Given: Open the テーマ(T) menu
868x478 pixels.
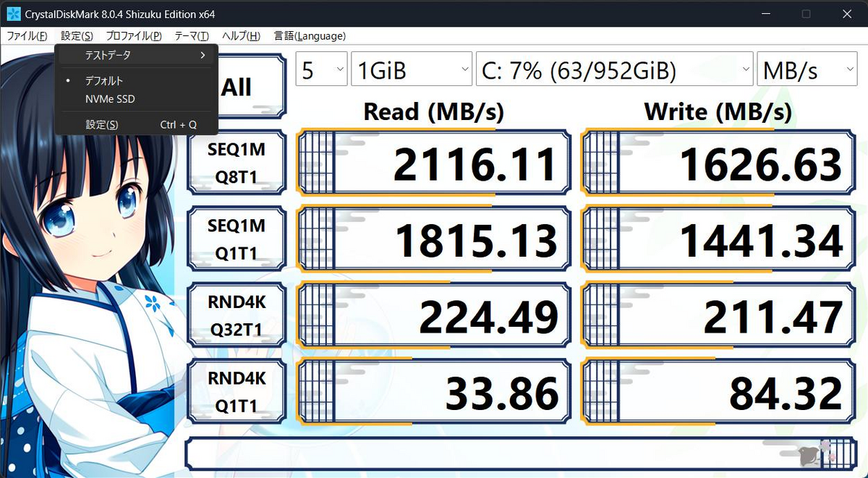Looking at the screenshot, I should click(x=192, y=36).
